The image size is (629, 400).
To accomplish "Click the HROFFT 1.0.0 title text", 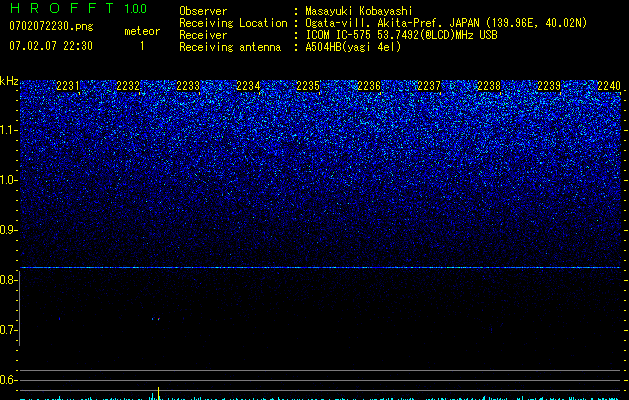I will coord(78,8).
